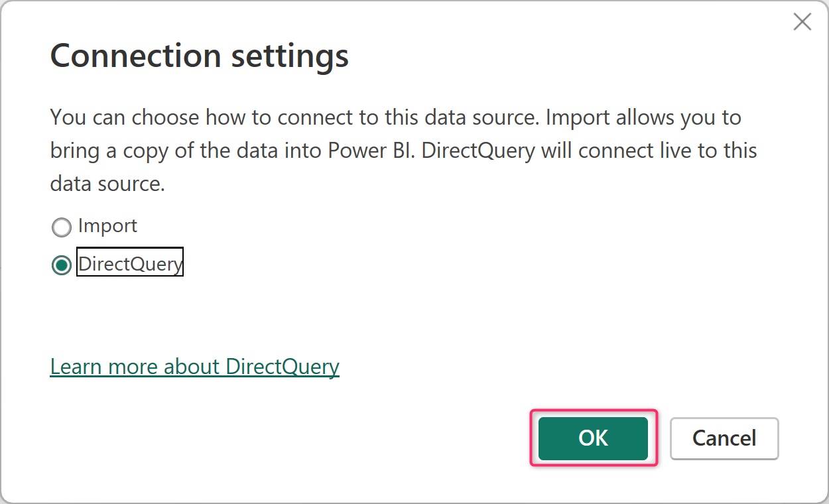829x504 pixels.
Task: Click the filled green circle beside DirectQuery
Action: coord(61,266)
